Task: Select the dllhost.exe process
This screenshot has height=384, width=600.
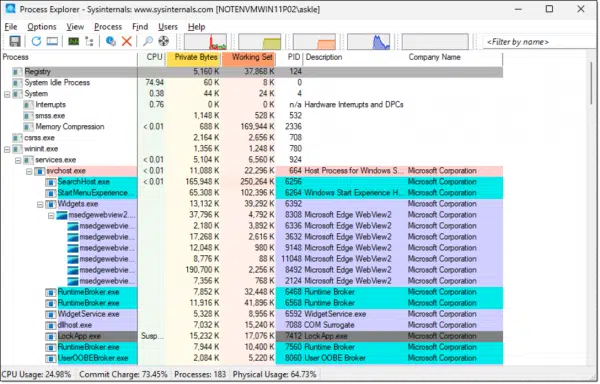Action: point(252,325)
